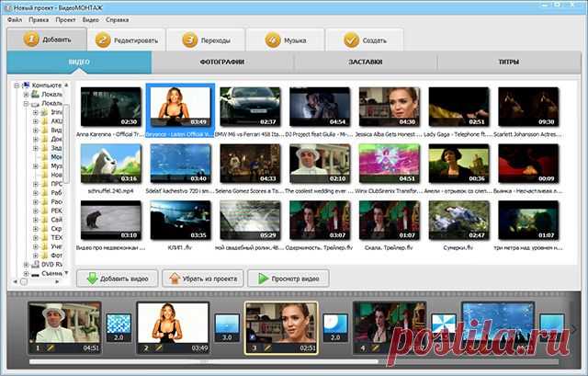Open the Справка menu
Viewport: 588px width, 376px height.
[x=117, y=19]
